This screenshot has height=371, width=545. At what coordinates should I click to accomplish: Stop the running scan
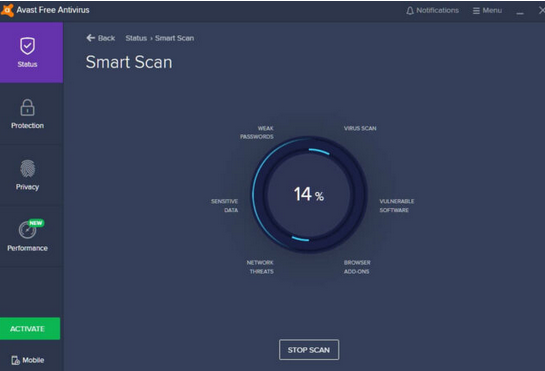309,350
